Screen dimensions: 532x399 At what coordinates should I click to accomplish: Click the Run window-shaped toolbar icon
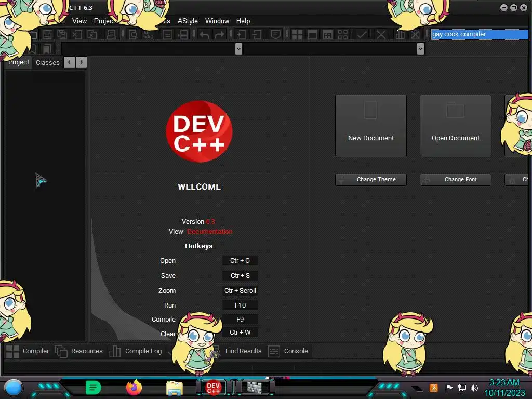(x=312, y=34)
